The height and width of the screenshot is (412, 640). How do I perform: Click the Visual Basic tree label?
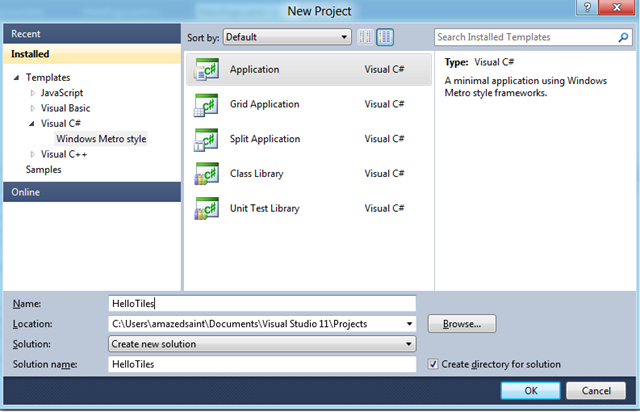click(x=65, y=108)
